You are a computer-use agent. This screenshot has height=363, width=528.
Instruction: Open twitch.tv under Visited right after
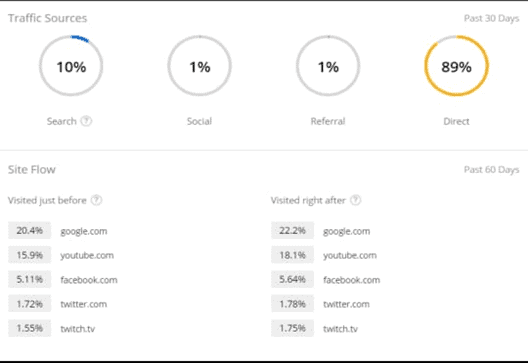[x=340, y=328]
